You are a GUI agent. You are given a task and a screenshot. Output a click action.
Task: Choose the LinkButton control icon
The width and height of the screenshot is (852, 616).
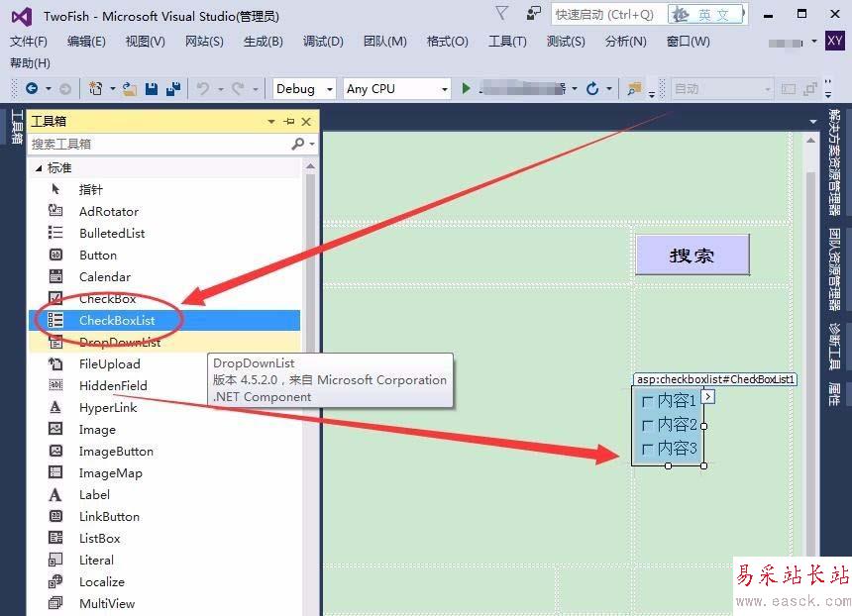pos(55,516)
